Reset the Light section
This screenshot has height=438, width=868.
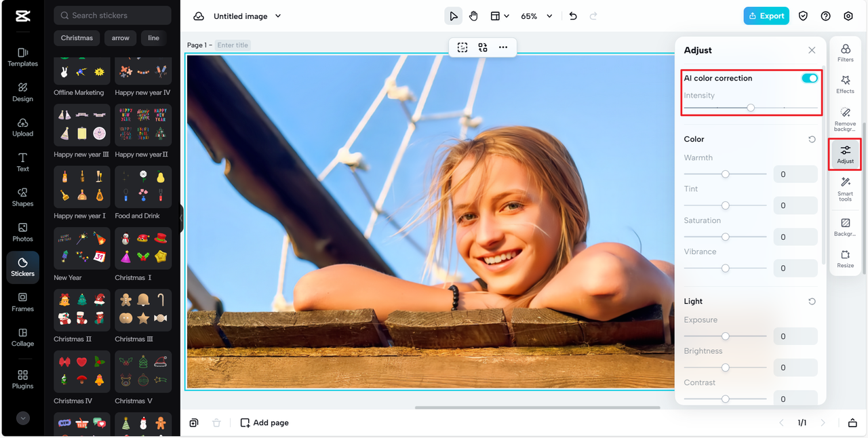[812, 301]
